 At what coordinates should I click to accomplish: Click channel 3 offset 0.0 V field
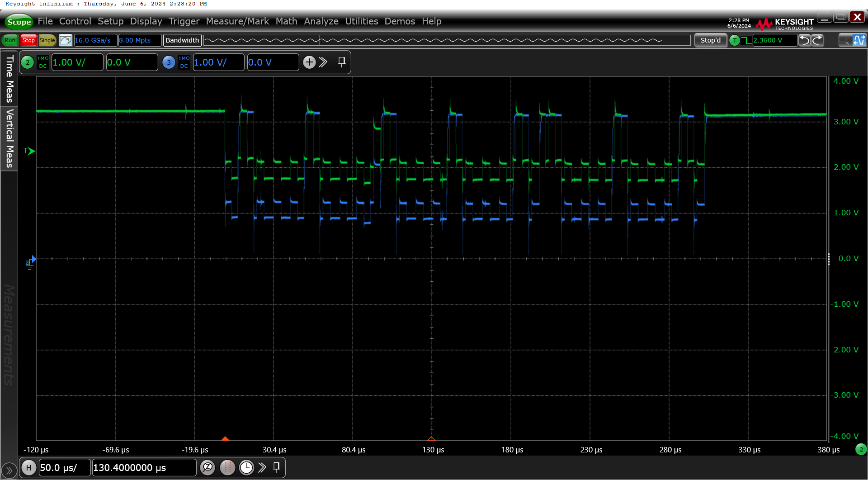(273, 62)
